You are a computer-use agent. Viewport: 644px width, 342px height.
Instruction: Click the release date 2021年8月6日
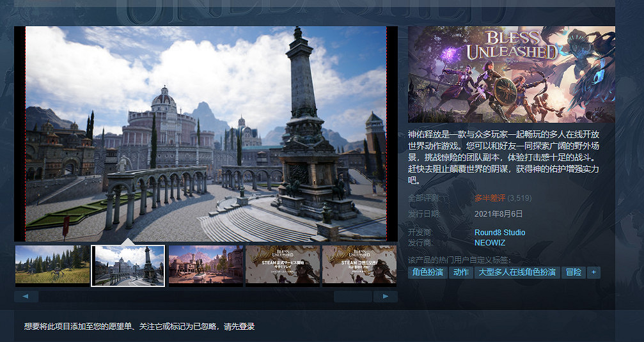pos(499,214)
